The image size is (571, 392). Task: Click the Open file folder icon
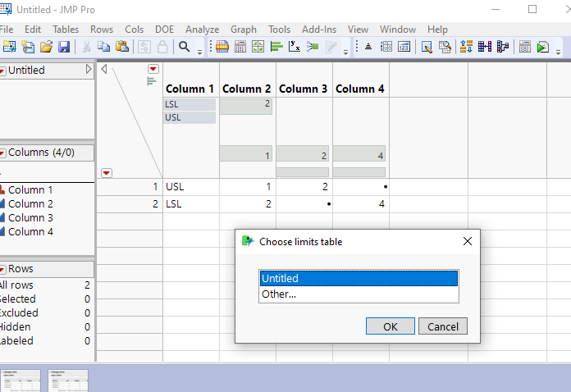click(47, 47)
